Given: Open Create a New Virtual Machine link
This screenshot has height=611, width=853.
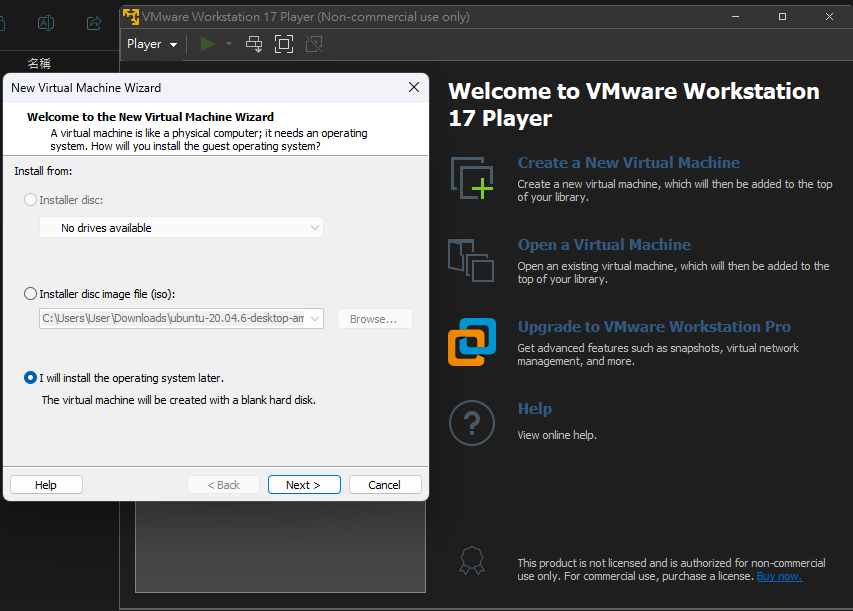Looking at the screenshot, I should (628, 163).
